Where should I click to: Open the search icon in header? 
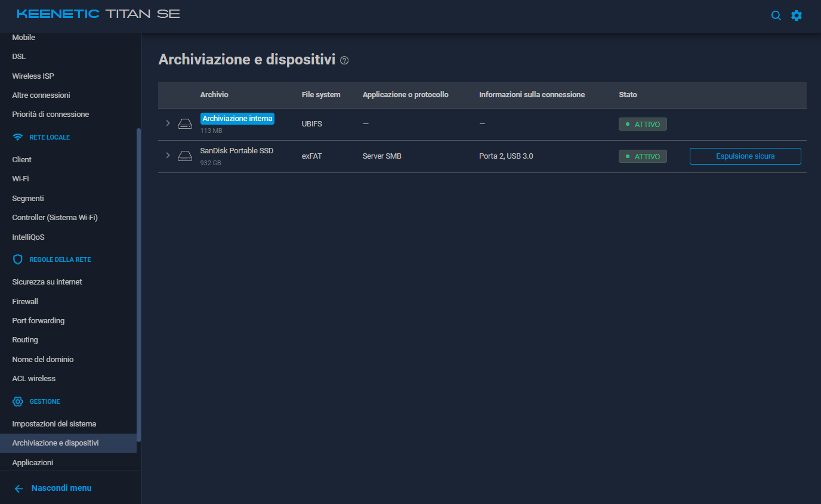pyautogui.click(x=776, y=16)
